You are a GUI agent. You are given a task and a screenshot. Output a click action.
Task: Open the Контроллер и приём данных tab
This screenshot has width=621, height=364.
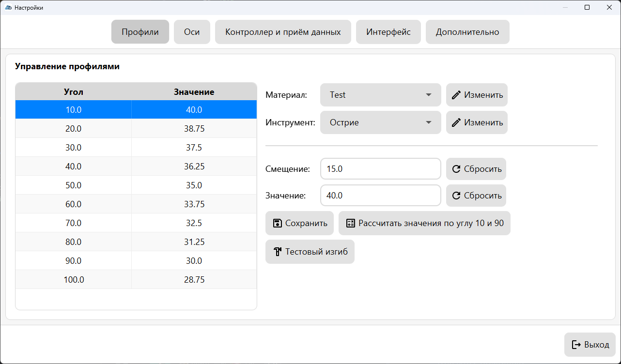point(283,32)
